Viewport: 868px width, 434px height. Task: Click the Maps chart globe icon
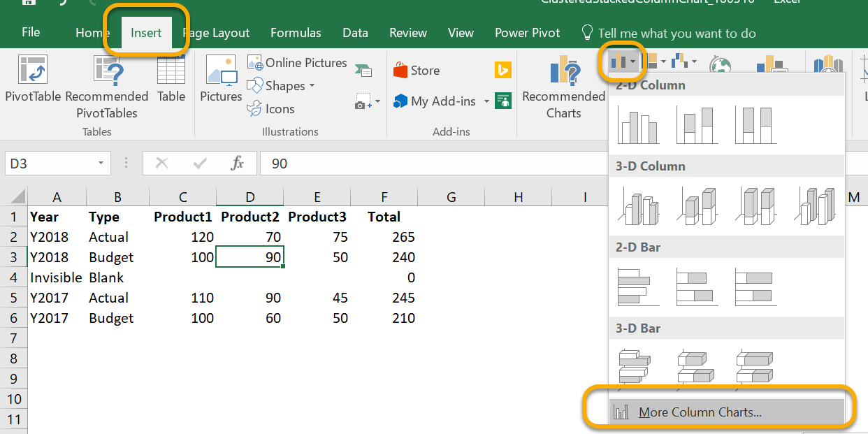coord(721,66)
